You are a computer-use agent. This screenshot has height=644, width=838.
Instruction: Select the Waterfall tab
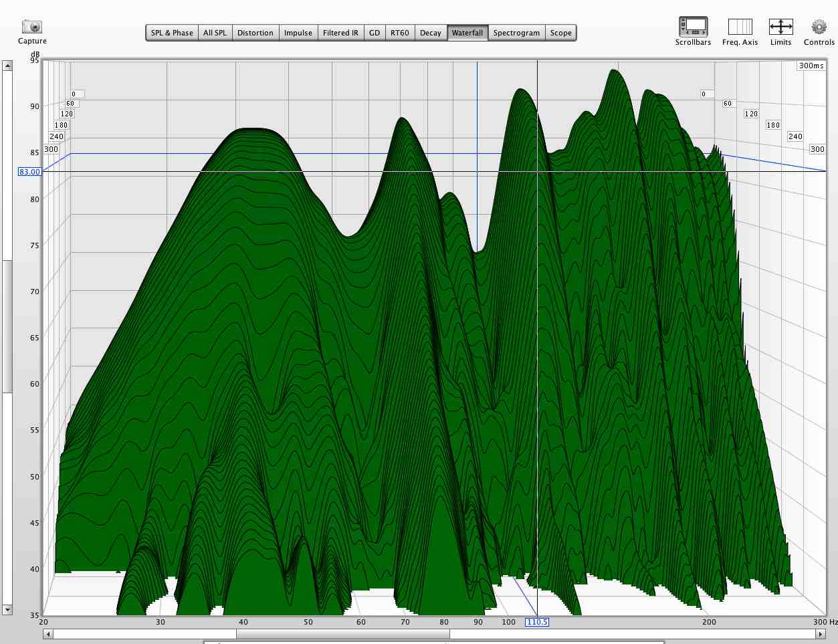tap(467, 33)
